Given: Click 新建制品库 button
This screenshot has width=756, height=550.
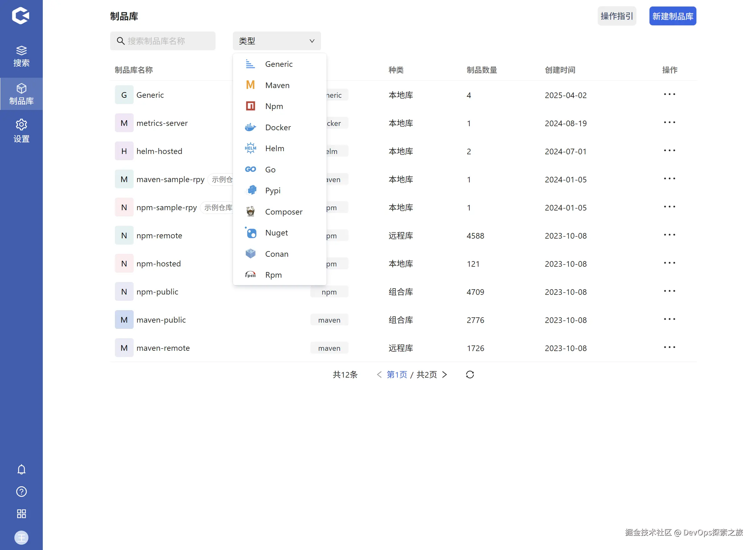Looking at the screenshot, I should pyautogui.click(x=672, y=16).
